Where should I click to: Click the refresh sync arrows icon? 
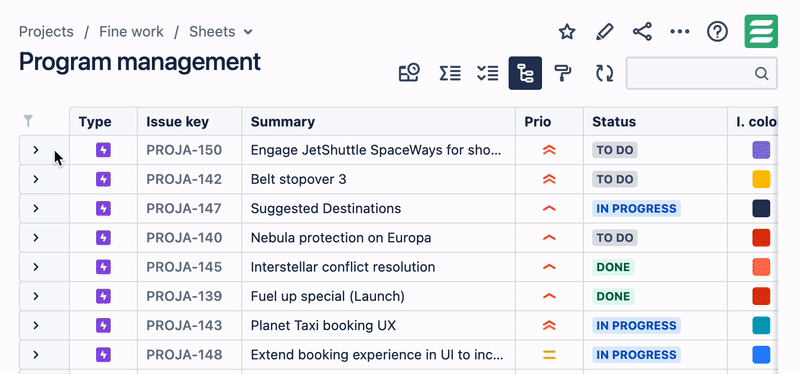pyautogui.click(x=605, y=73)
